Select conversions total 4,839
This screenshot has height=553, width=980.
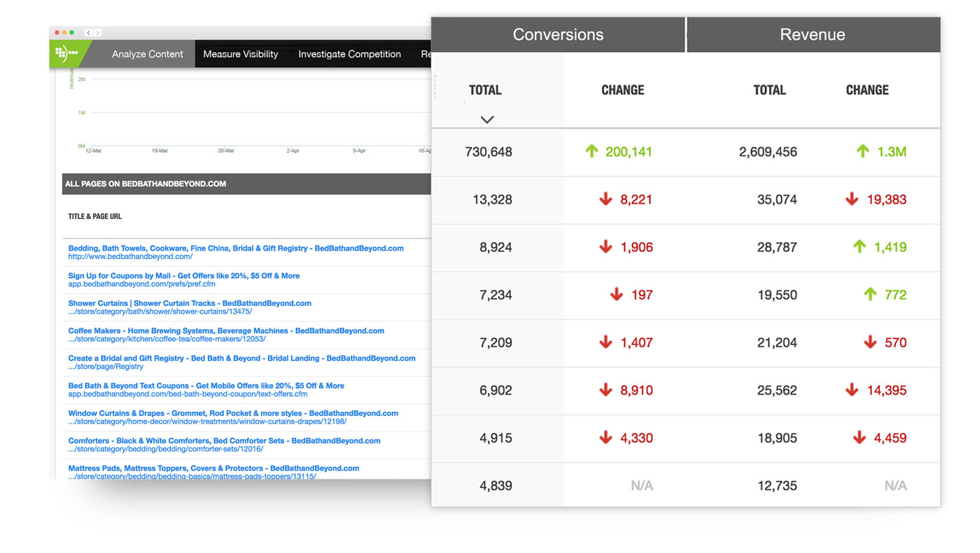point(496,485)
